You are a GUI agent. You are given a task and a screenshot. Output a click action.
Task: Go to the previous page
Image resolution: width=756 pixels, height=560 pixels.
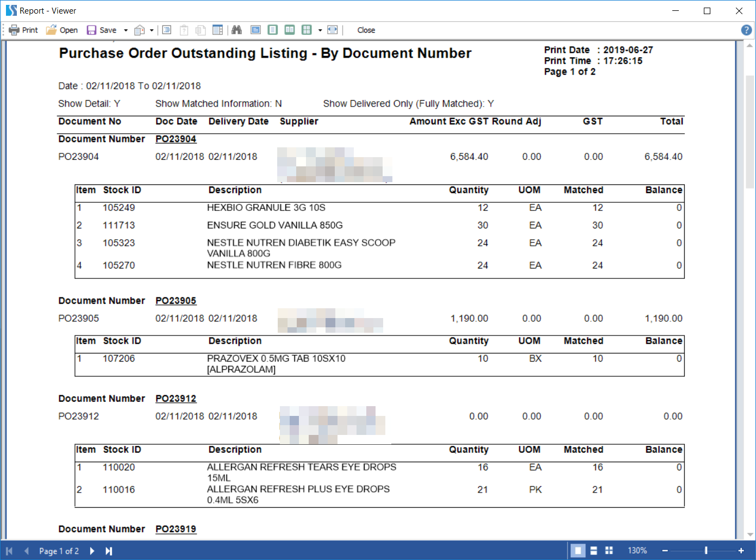(x=26, y=551)
